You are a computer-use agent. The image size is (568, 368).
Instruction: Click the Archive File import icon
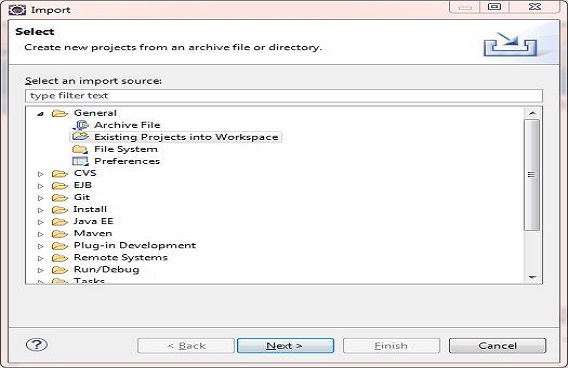click(x=80, y=125)
